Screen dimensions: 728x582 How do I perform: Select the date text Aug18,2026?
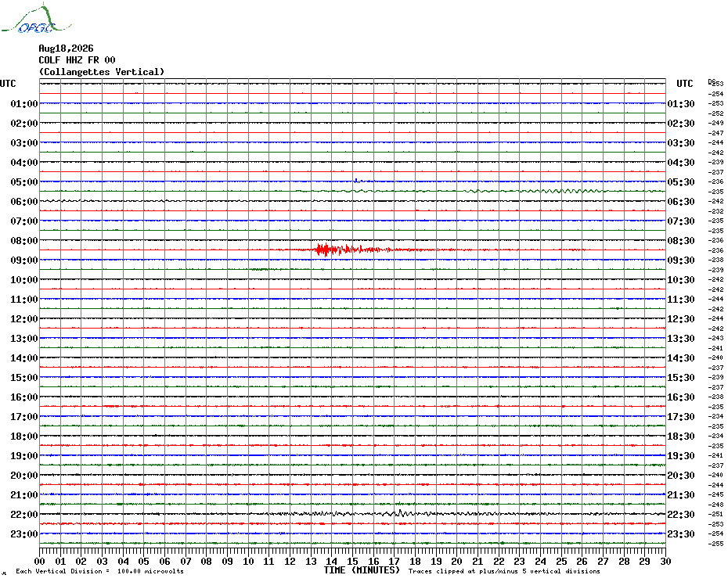pos(66,48)
